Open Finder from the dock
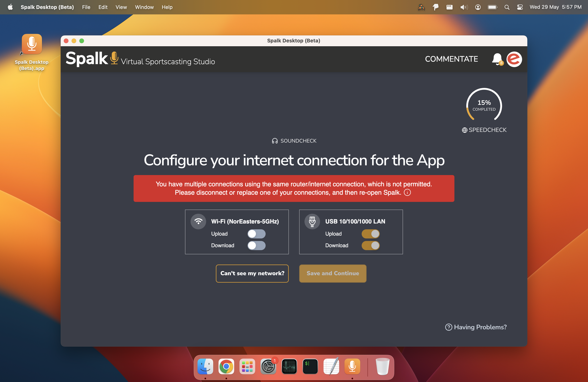The image size is (588, 382). [x=205, y=366]
